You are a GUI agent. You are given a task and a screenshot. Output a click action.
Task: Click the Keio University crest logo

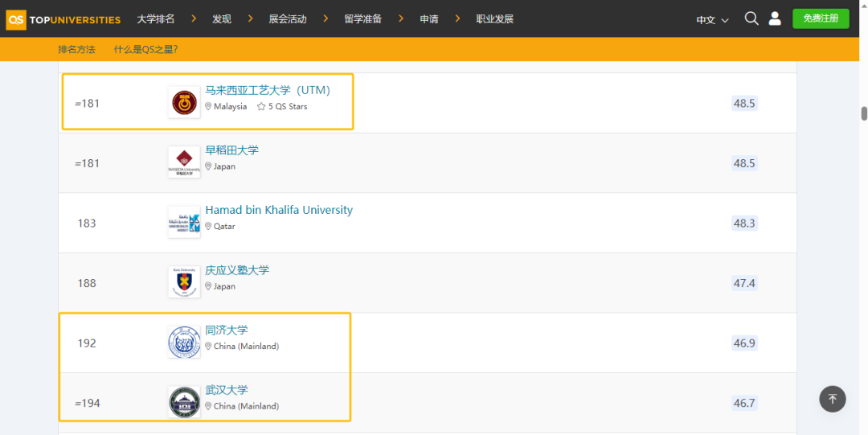point(184,283)
